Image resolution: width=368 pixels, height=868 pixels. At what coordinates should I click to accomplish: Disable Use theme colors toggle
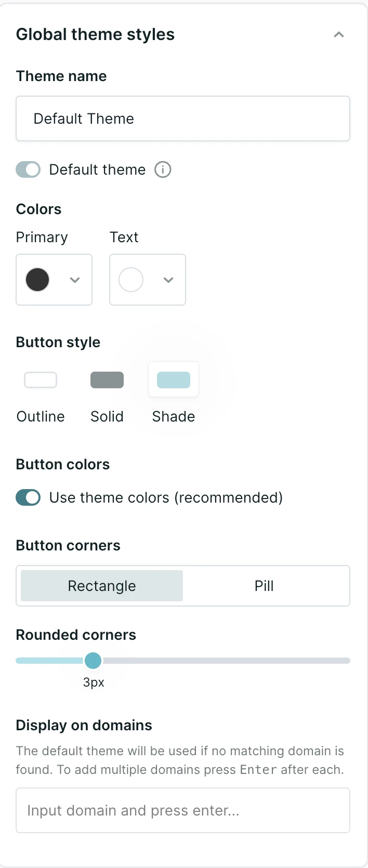(x=28, y=497)
